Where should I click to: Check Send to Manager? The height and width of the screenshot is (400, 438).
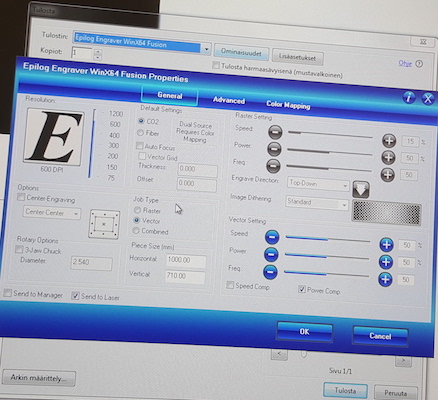coord(7,293)
